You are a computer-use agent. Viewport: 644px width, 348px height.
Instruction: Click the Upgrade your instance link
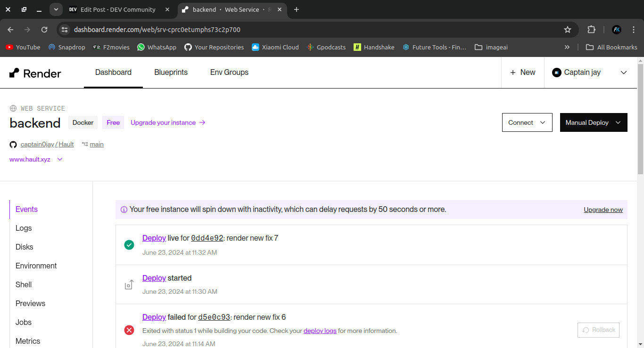(168, 122)
